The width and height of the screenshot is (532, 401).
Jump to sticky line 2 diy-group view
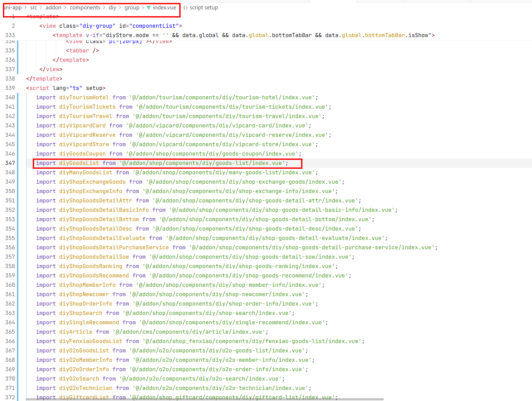[x=111, y=26]
